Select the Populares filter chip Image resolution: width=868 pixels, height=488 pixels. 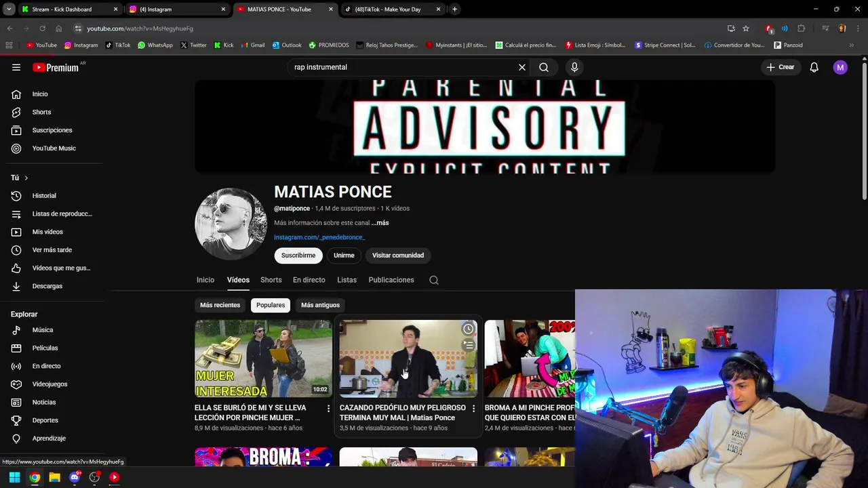pos(271,305)
